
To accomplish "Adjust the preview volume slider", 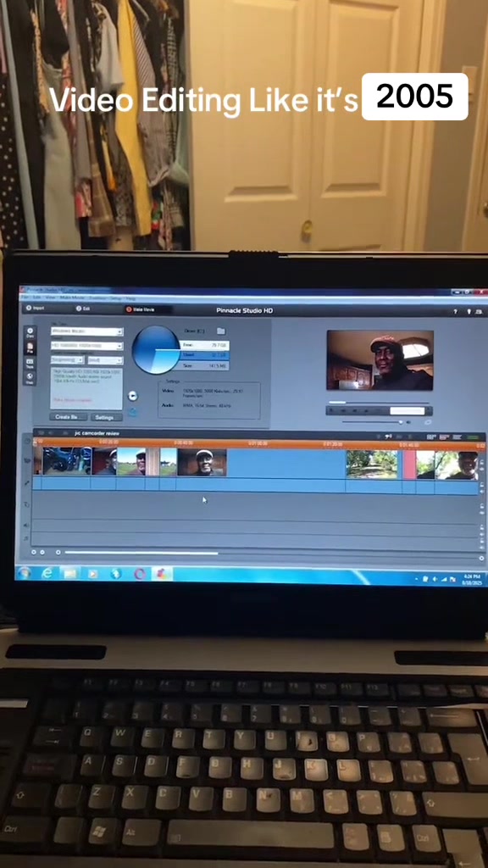I will coord(373,422).
